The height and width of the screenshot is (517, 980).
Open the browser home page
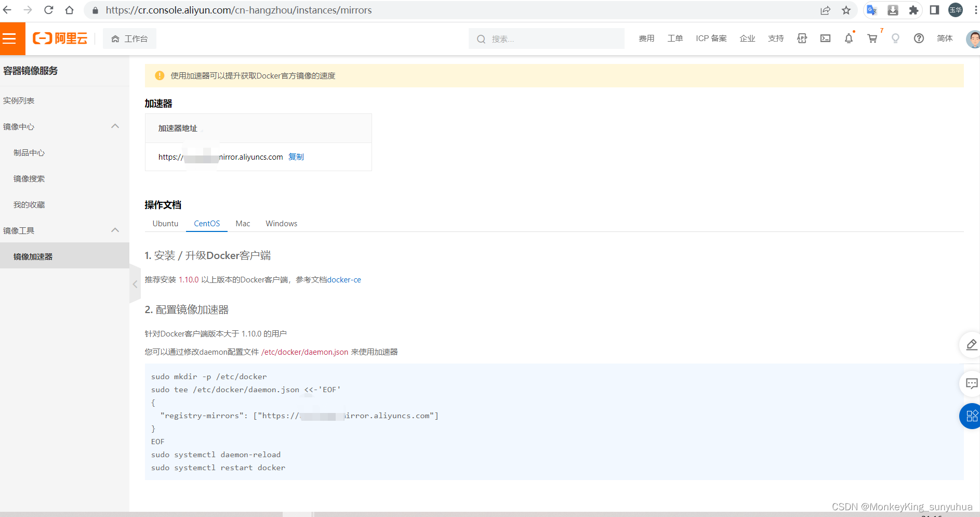pos(69,10)
